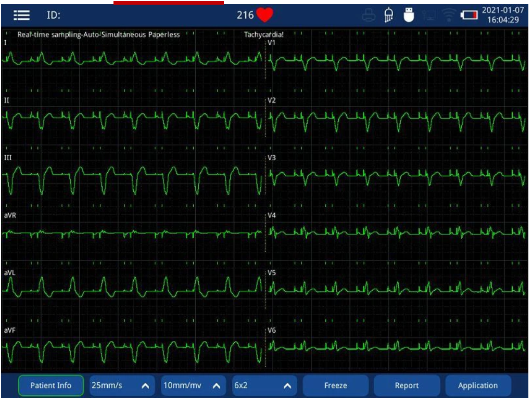Open the Report screen

(x=407, y=386)
